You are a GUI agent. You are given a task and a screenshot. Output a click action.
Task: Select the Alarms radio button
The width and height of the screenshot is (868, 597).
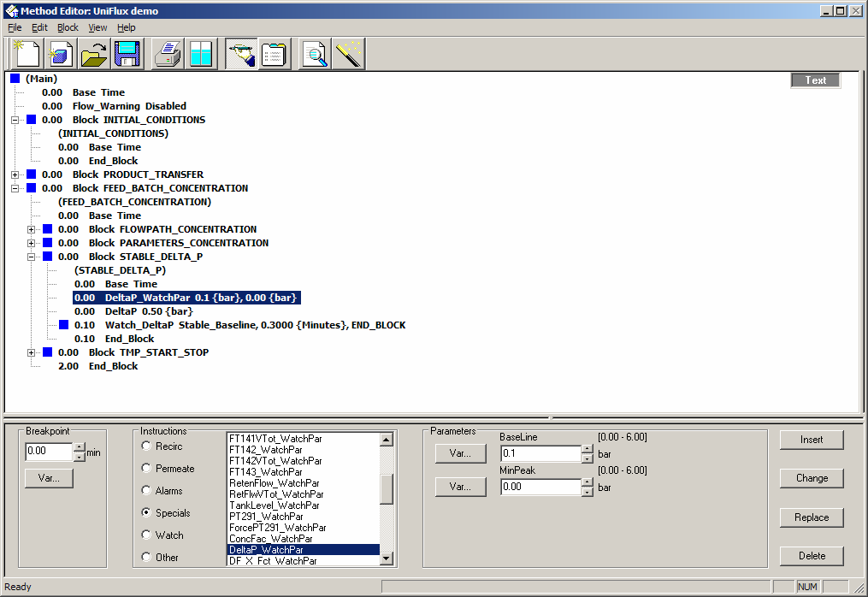point(146,490)
